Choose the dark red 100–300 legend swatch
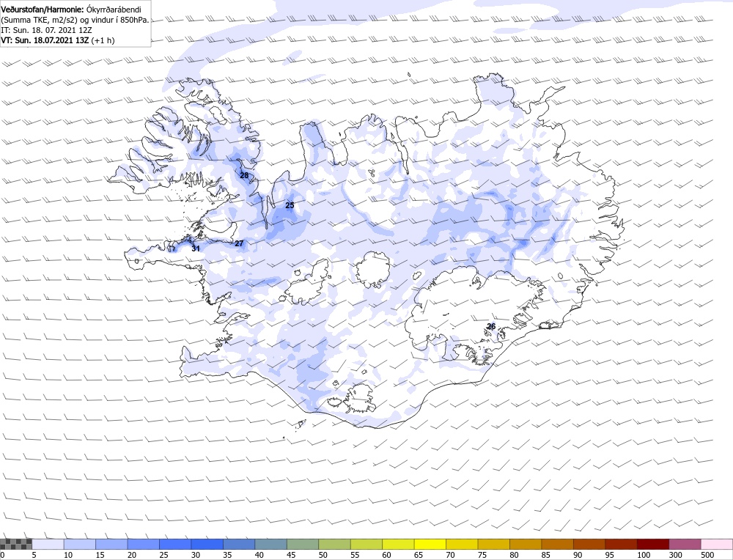 [x=653, y=544]
